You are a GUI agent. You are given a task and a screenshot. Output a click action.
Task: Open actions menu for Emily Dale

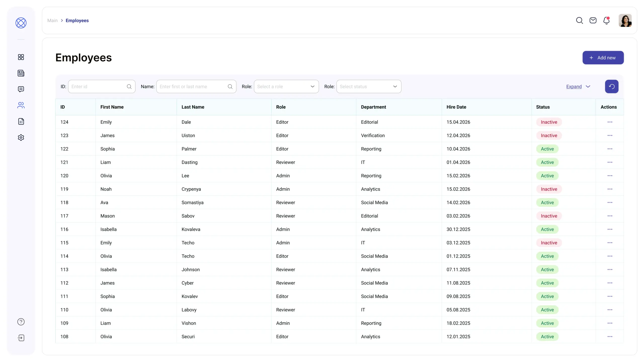click(x=610, y=122)
